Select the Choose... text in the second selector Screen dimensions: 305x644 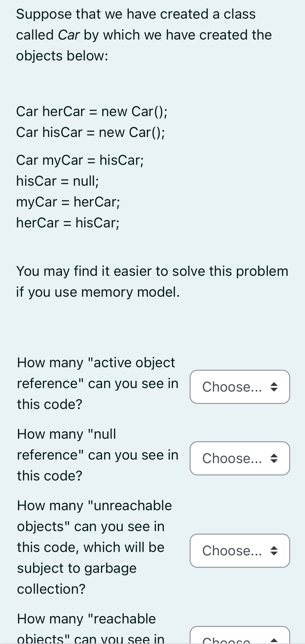click(232, 458)
